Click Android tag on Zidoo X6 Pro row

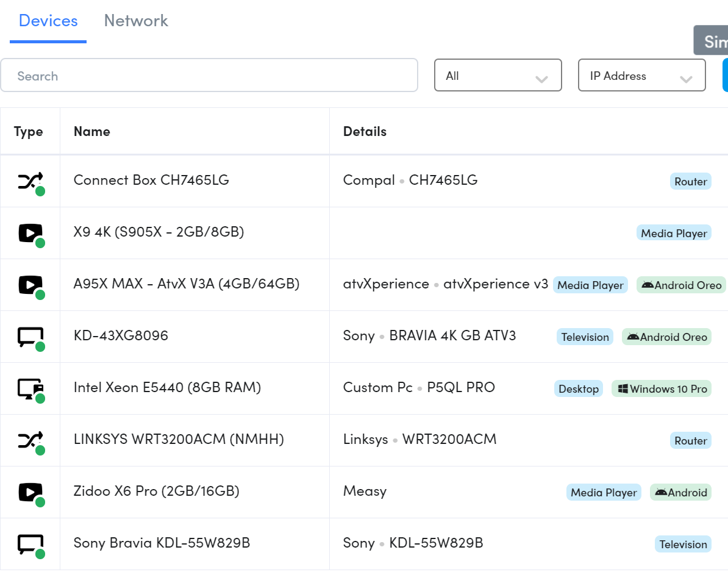pos(680,493)
